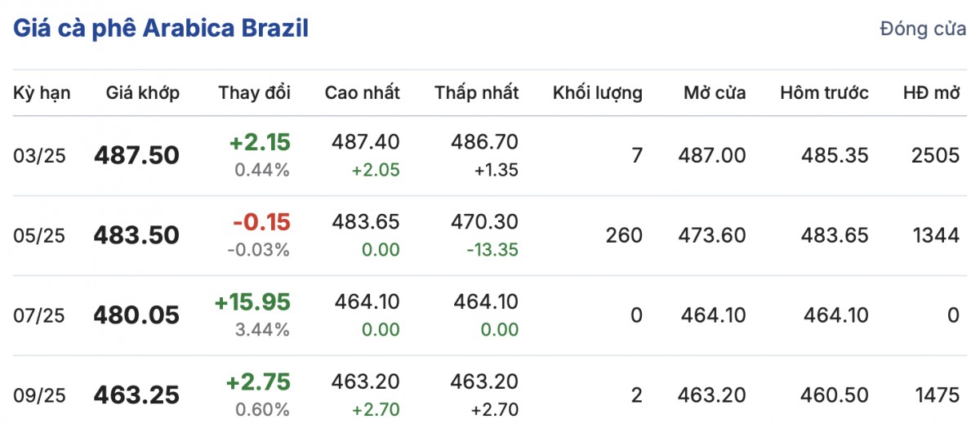Click the 'Thấp nhất' column header

[476, 93]
